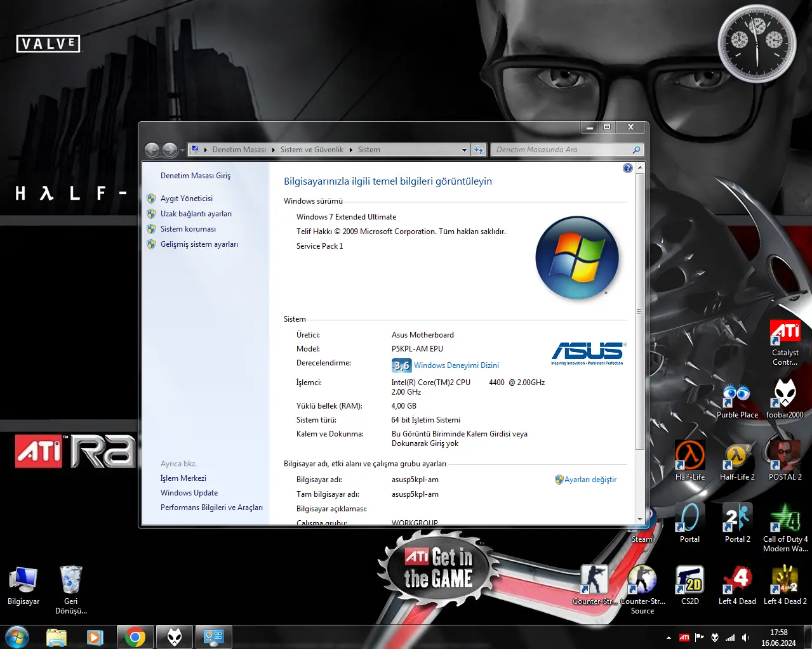Screen dimensions: 812x649
Task: Click the vertical scrollbar thumb
Action: tap(640, 311)
